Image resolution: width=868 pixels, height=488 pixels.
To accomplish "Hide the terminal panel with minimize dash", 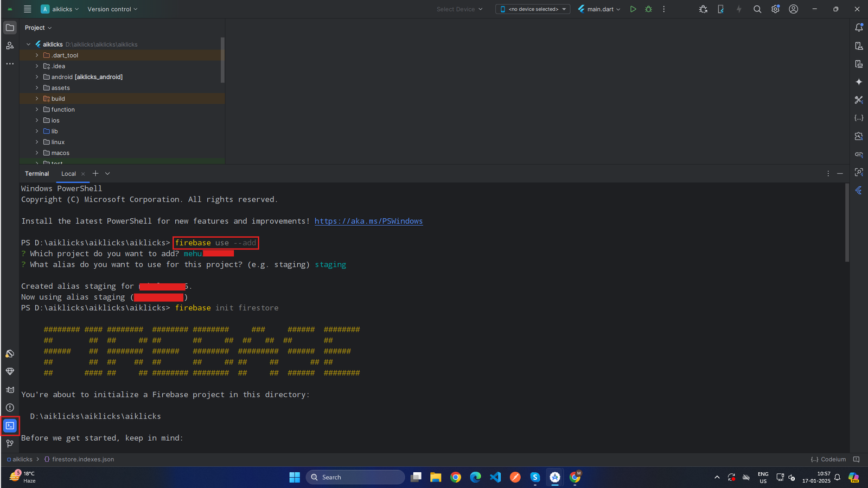I will 840,174.
